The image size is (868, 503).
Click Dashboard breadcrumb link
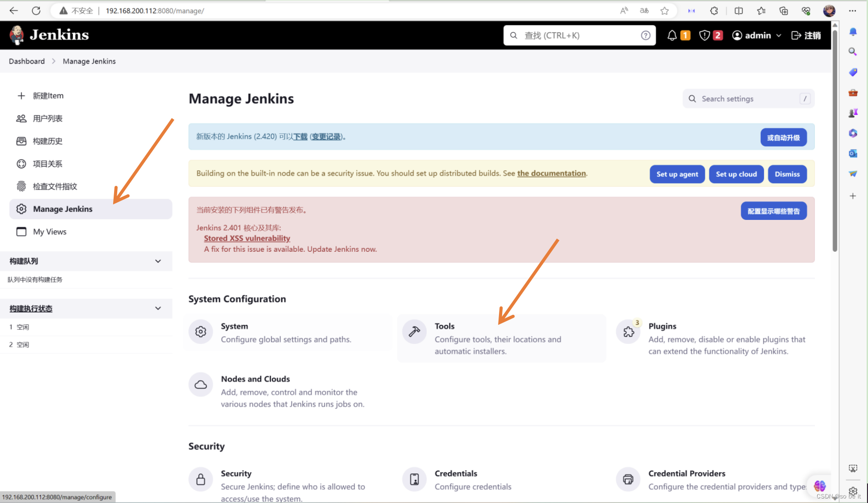coord(27,61)
